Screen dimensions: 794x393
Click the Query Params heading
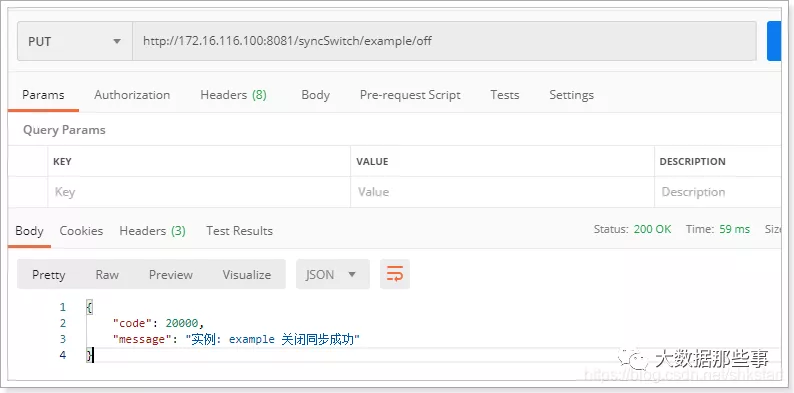64,130
